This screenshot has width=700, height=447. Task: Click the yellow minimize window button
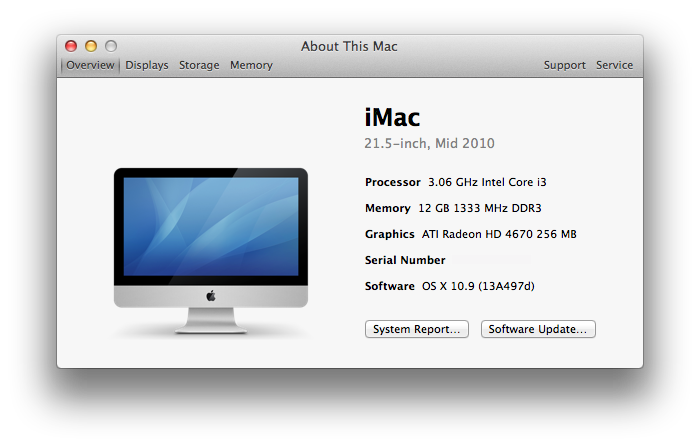point(91,46)
